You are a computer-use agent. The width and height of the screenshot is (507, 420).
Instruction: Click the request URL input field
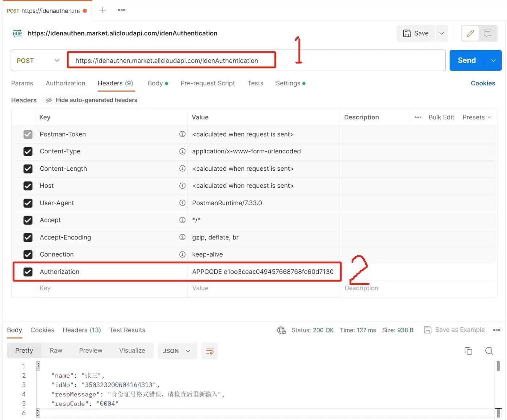(256, 60)
